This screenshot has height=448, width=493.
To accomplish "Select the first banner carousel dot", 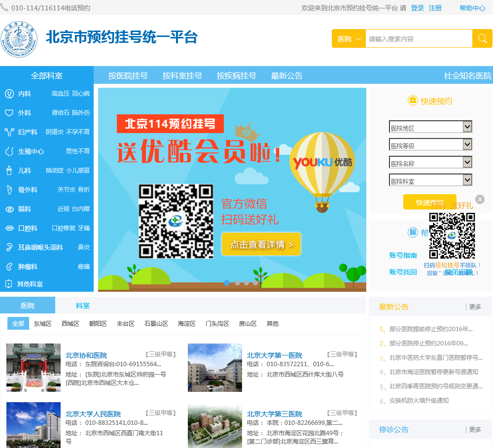I will click(x=226, y=282).
